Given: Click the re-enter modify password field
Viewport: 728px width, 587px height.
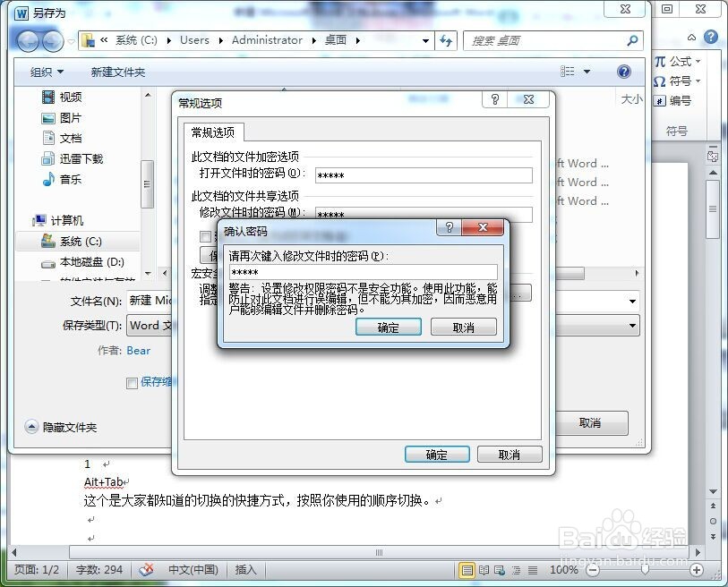Looking at the screenshot, I should (363, 272).
